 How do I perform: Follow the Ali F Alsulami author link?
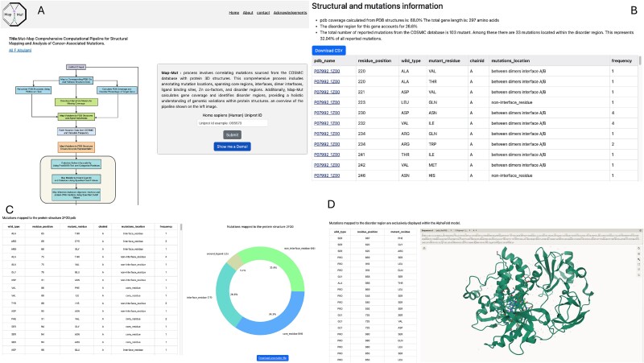coord(20,50)
